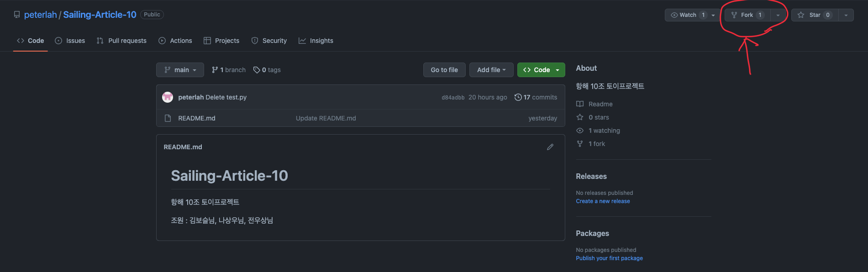868x272 pixels.
Task: Click the Sailing-Article-10 readme heading
Action: click(229, 176)
